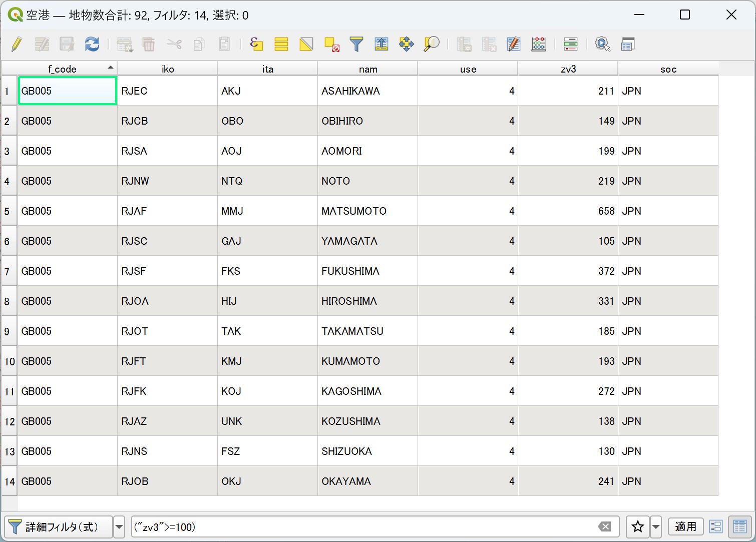
Task: Click the RJOA code cell
Action: [167, 301]
